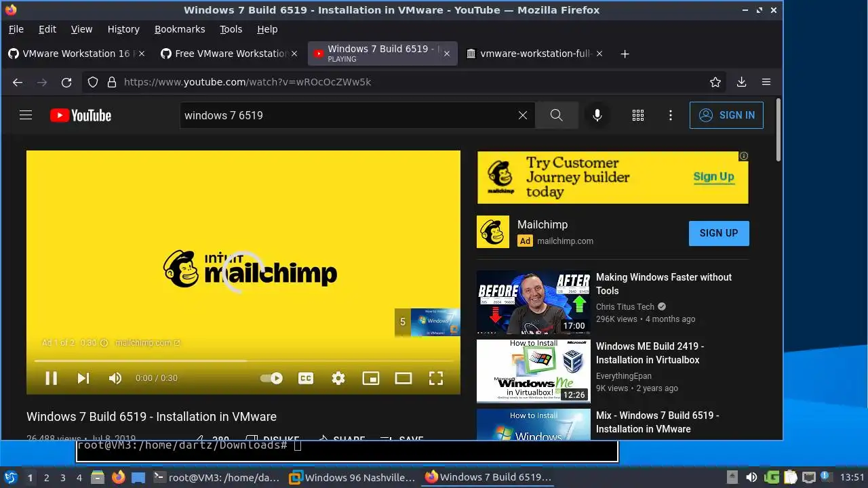Enter full screen video mode
The height and width of the screenshot is (488, 868).
(436, 378)
